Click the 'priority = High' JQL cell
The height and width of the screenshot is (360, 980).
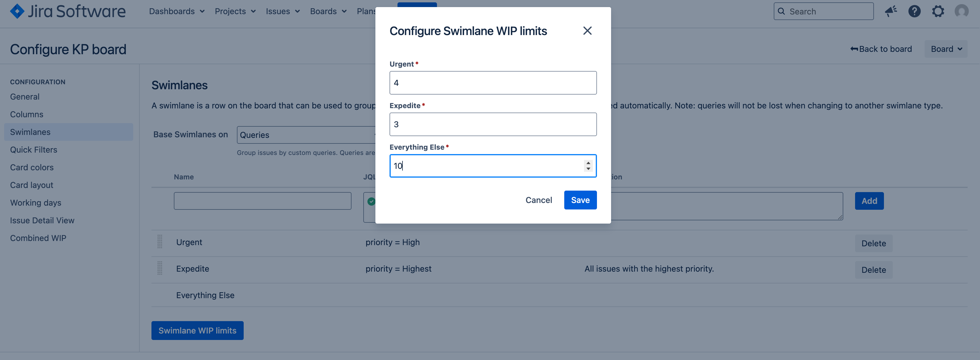(x=392, y=242)
